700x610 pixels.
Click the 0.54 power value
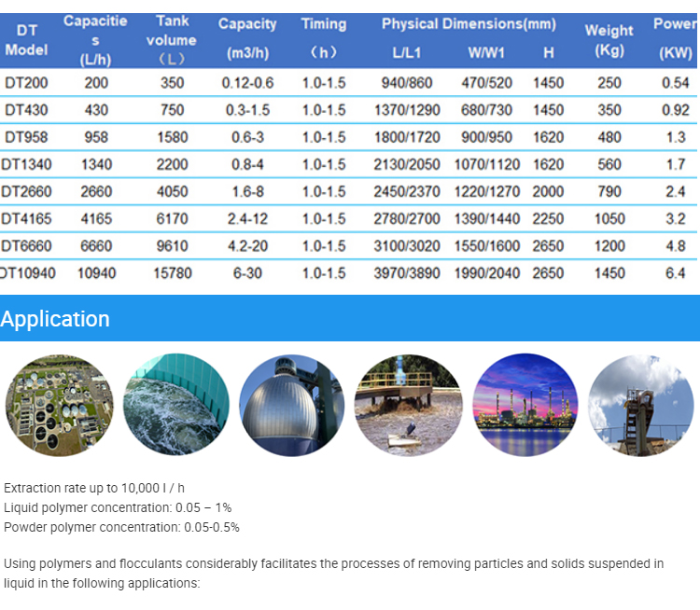coord(676,83)
